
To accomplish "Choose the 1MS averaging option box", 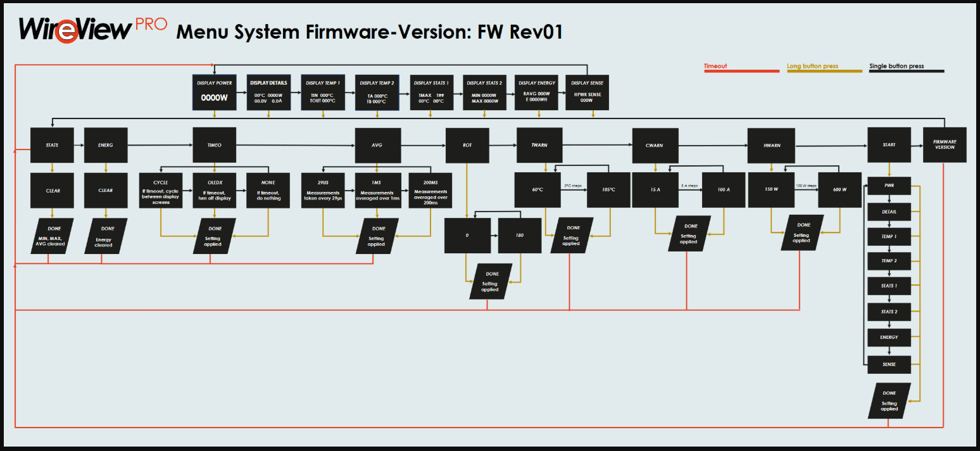I will 377,190.
